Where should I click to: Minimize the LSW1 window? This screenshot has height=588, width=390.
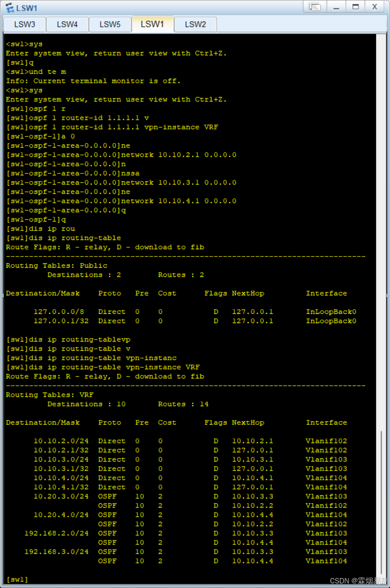[x=336, y=7]
